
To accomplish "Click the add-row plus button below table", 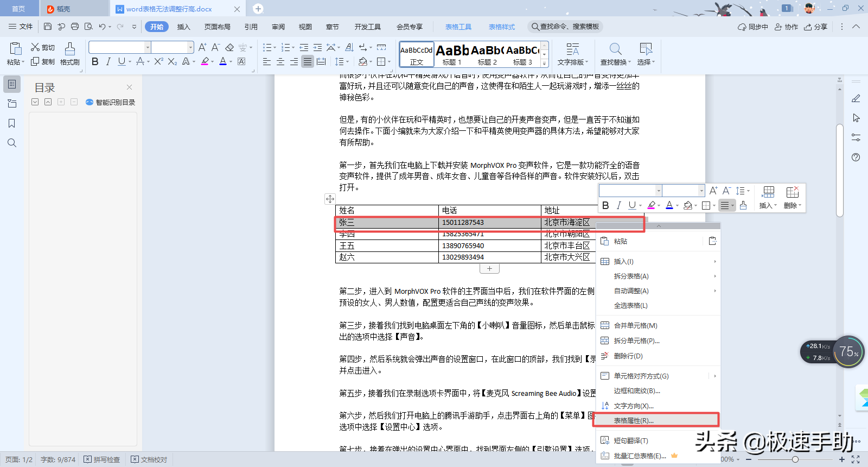I will click(489, 269).
